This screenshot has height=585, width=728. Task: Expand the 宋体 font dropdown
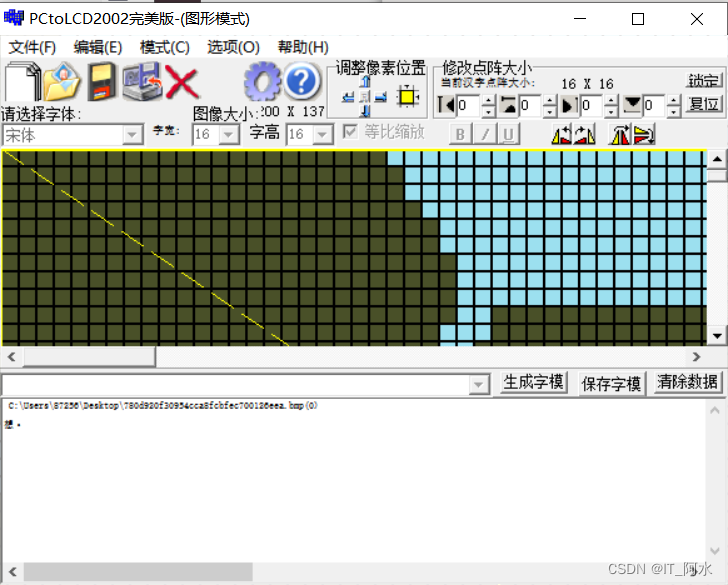(132, 135)
